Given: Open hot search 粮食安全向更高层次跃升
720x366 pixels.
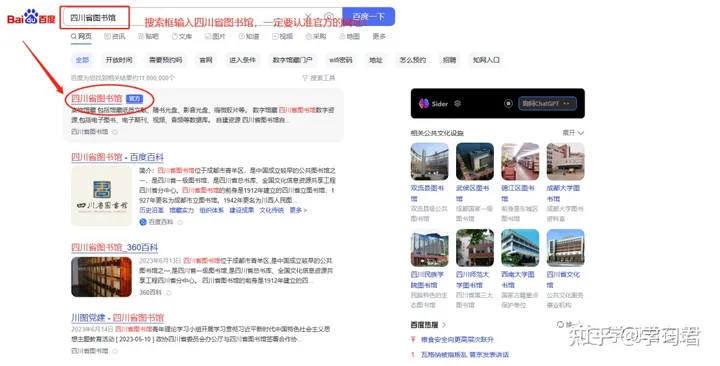Looking at the screenshot, I should 457,339.
